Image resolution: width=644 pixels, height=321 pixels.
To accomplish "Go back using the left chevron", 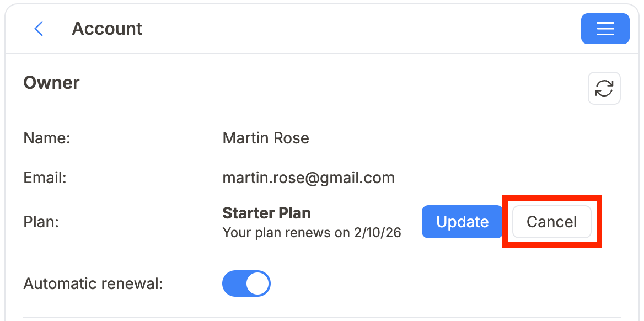I will 39,29.
